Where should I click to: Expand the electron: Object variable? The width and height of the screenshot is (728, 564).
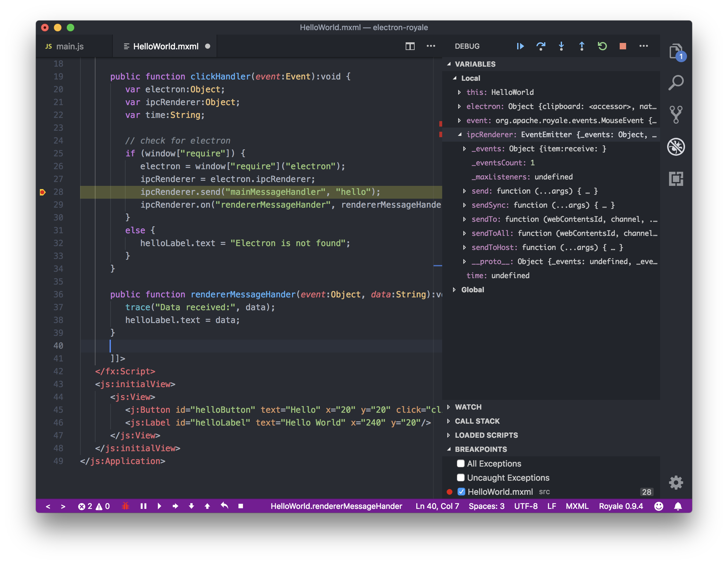pyautogui.click(x=459, y=106)
